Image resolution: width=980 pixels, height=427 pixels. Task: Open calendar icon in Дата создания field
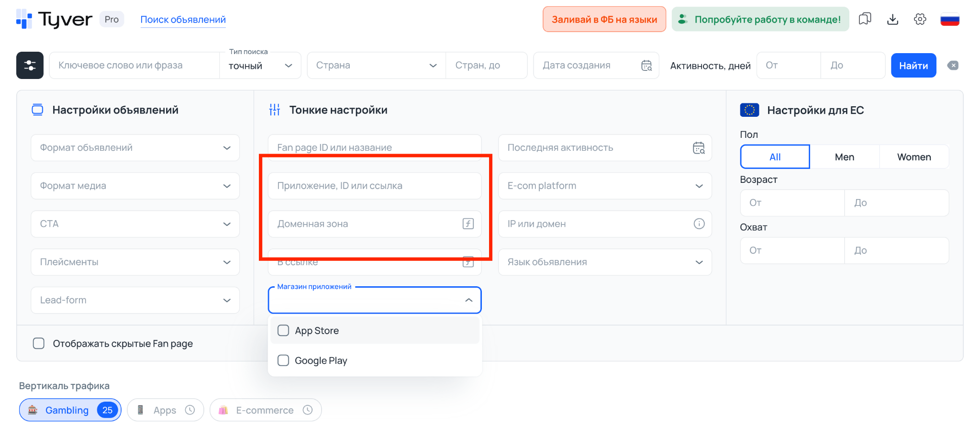pyautogui.click(x=646, y=66)
